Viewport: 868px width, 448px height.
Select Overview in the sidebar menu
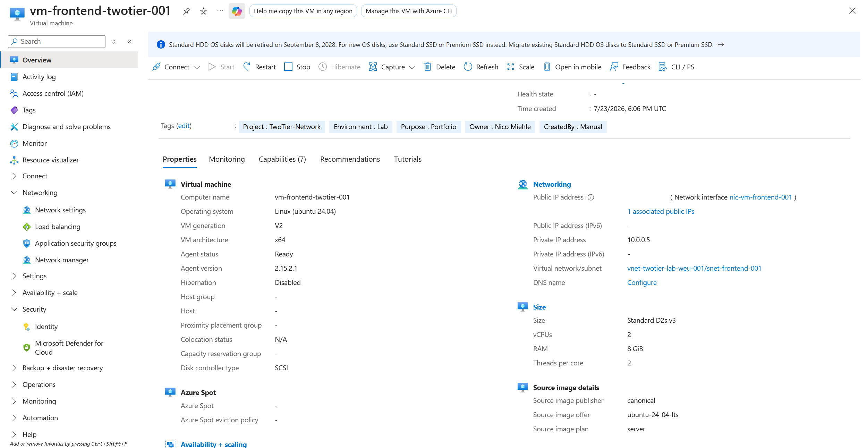[69, 60]
